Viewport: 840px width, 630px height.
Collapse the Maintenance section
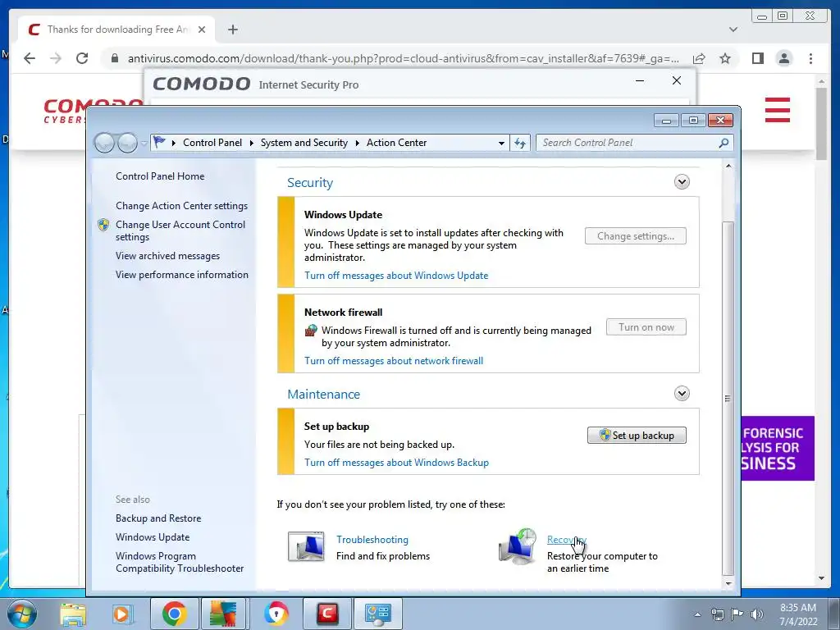[682, 394]
